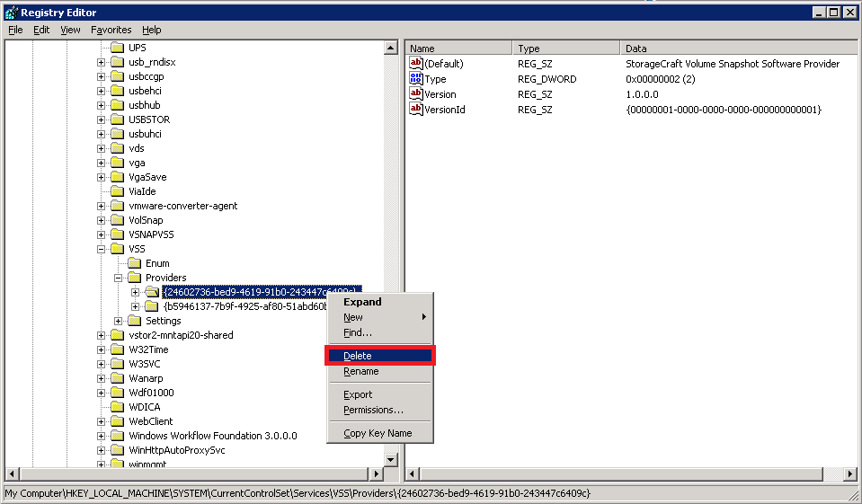Click the Data column header
The width and height of the screenshot is (862, 504).
(738, 49)
